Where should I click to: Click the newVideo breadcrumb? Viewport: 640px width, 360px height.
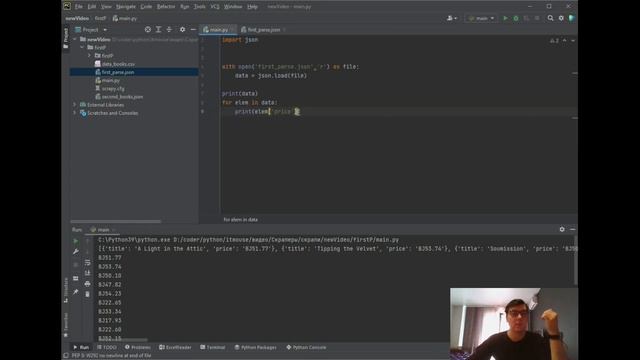point(77,18)
